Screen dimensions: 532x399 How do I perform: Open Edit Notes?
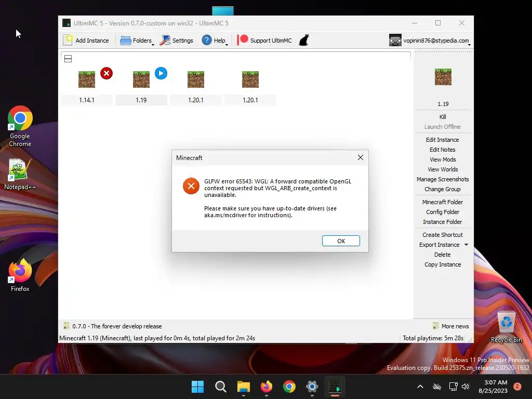[443, 150]
